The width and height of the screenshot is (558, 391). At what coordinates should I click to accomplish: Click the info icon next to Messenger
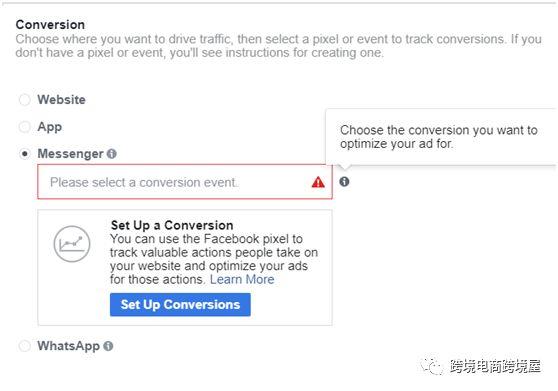[112, 154]
